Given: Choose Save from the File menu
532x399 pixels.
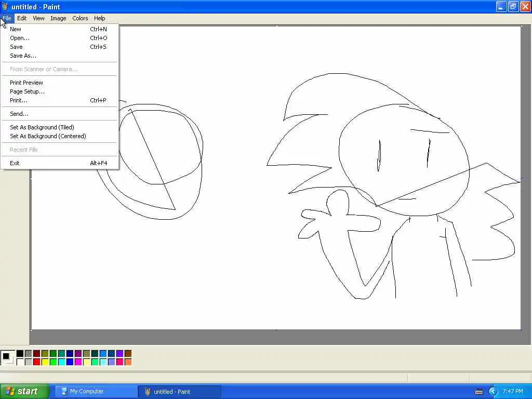Looking at the screenshot, I should [59, 47].
